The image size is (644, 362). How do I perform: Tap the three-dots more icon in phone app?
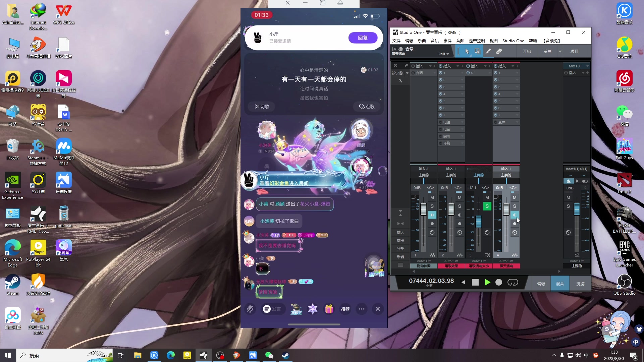(361, 309)
